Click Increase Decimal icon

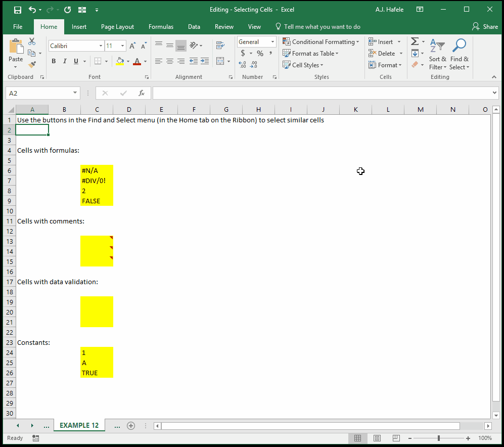pyautogui.click(x=242, y=65)
